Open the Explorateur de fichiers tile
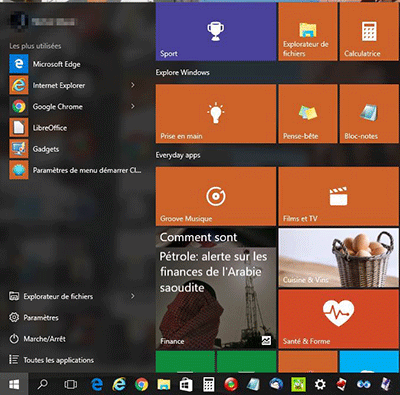The width and height of the screenshot is (400, 395). click(x=308, y=32)
